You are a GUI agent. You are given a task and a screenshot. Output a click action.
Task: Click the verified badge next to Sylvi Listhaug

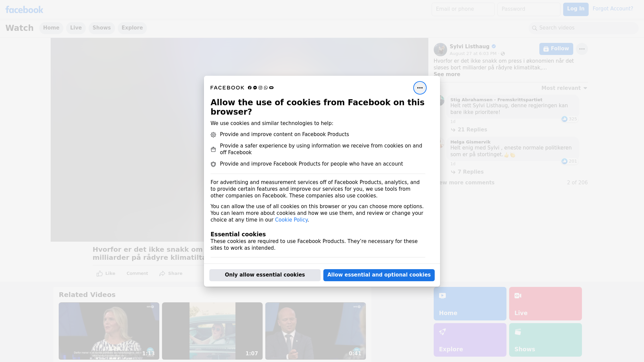coord(494,47)
